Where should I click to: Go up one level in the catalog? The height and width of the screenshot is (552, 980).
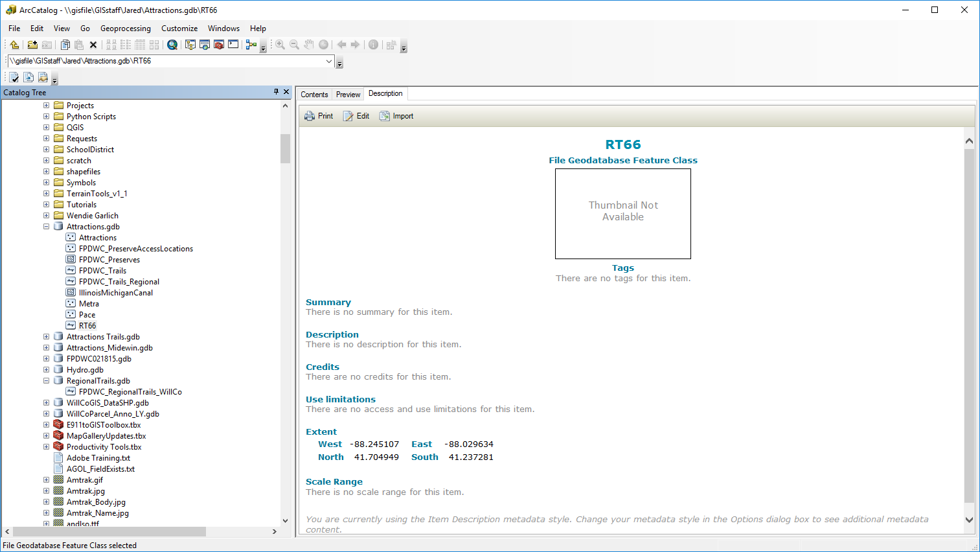pyautogui.click(x=14, y=45)
